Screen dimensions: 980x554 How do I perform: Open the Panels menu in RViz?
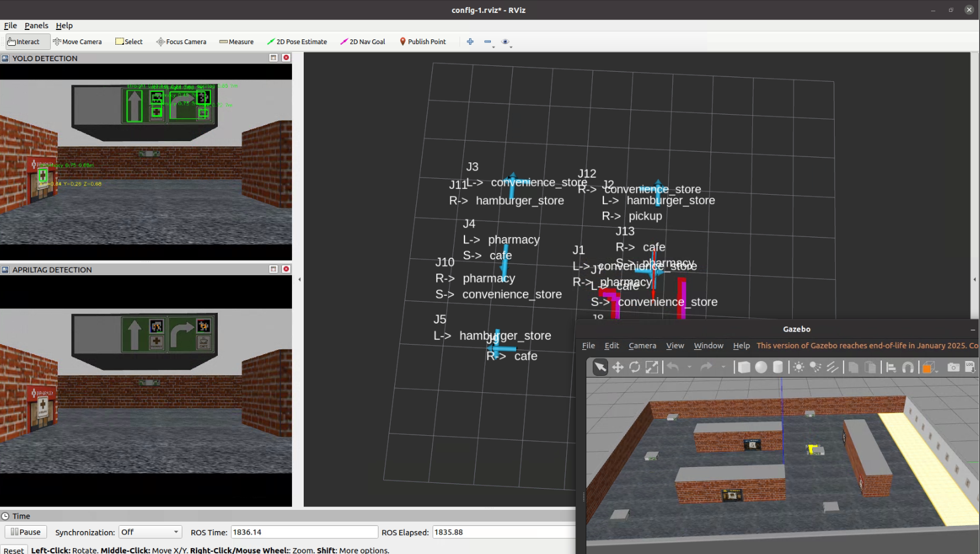click(36, 25)
